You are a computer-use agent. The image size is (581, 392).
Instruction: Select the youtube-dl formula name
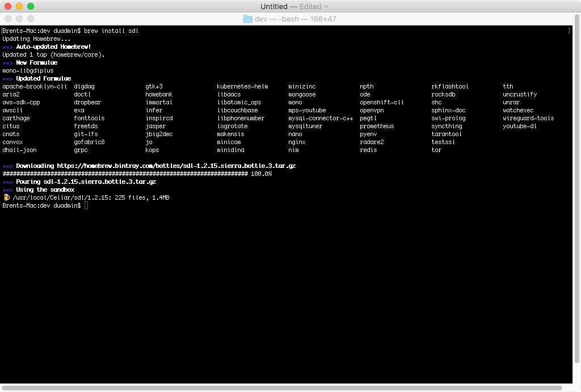[519, 126]
